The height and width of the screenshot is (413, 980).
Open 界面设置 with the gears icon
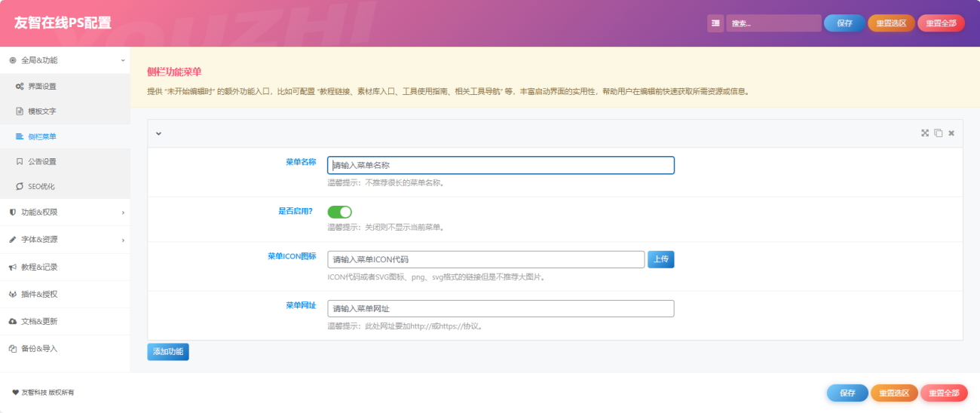coord(41,87)
